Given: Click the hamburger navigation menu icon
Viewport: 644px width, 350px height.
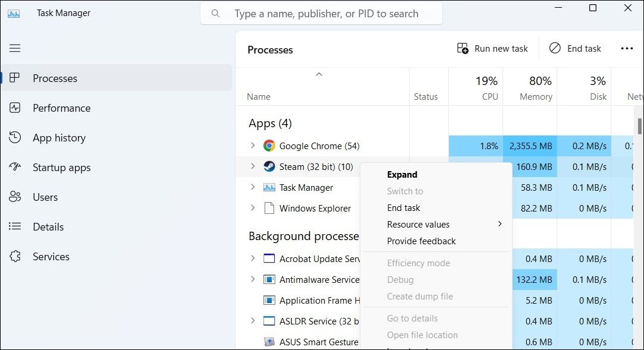Looking at the screenshot, I should click(15, 48).
